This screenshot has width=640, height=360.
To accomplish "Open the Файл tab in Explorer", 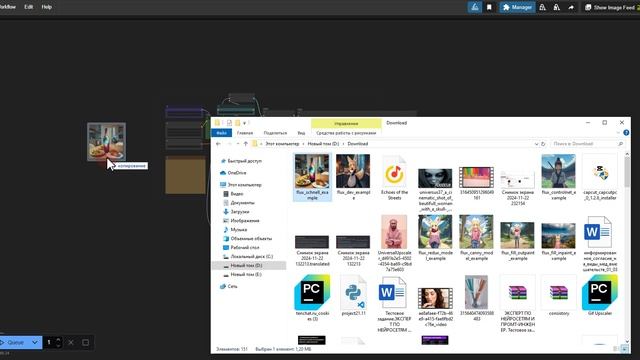I will (222, 133).
